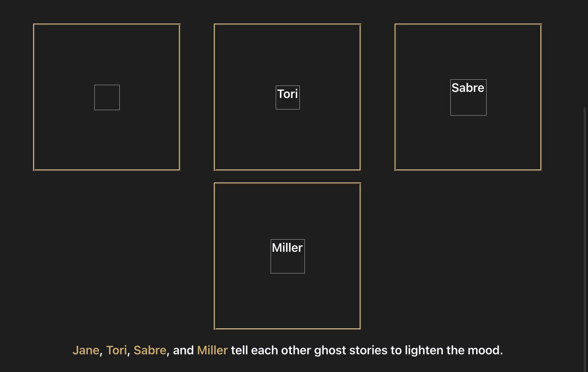Click the bottom gold border of Miller's frame
The image size is (588, 372).
click(287, 329)
